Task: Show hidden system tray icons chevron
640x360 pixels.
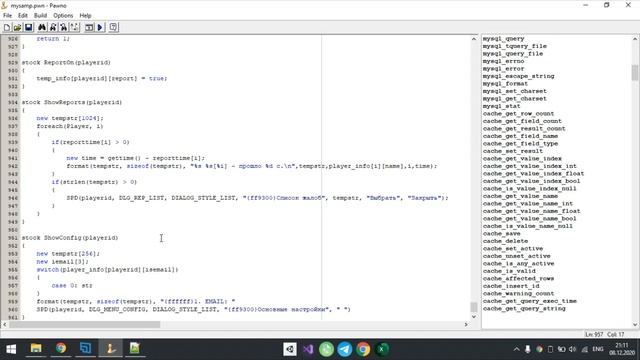Action: click(516, 349)
